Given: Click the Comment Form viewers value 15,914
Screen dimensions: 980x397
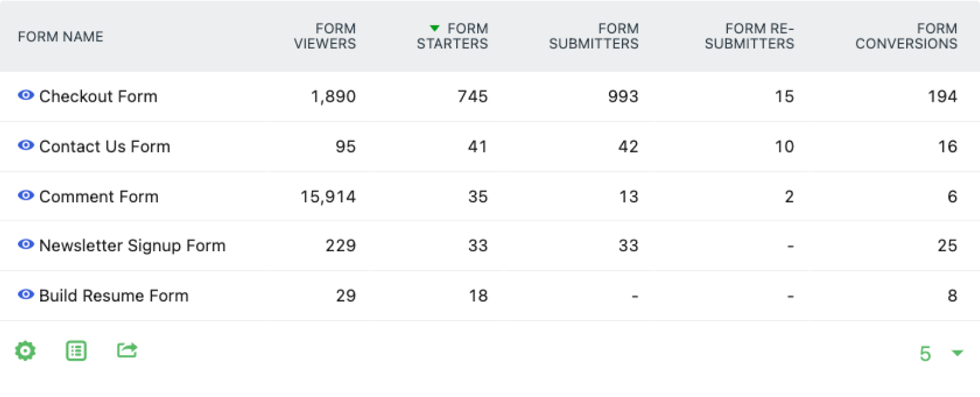Looking at the screenshot, I should 328,197.
